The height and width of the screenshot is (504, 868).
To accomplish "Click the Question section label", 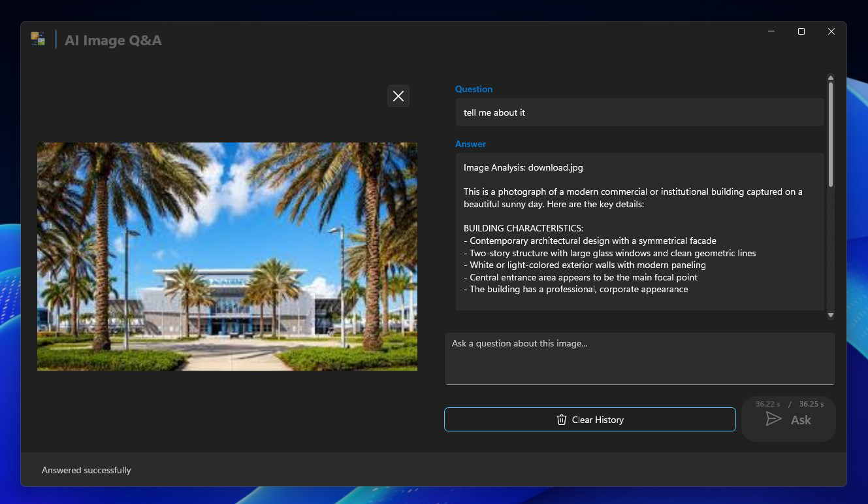I will (x=474, y=89).
